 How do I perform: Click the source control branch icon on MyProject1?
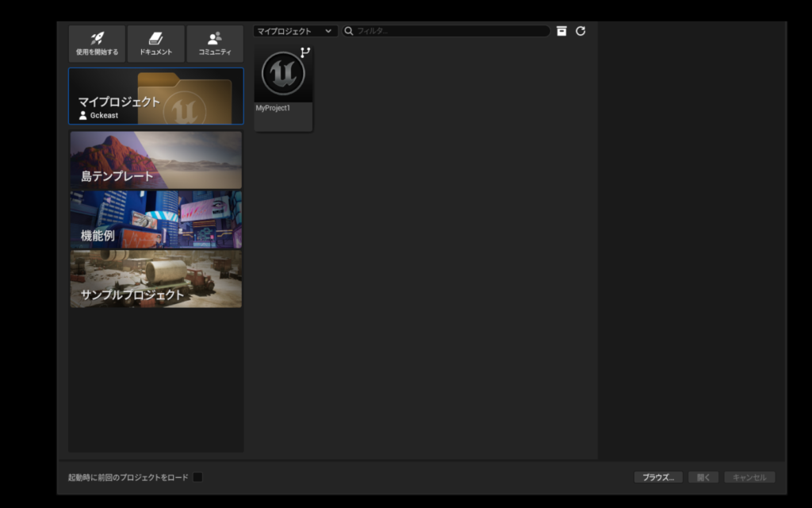point(305,52)
